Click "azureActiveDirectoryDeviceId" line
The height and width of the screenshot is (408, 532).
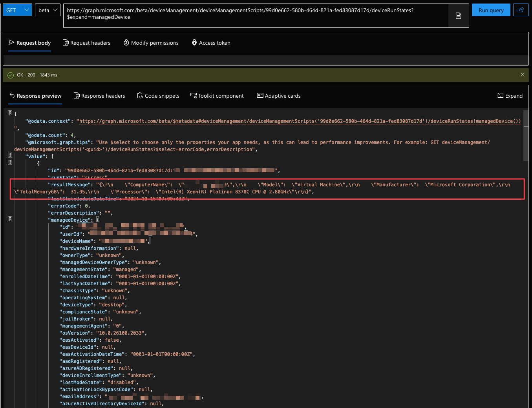tap(112, 404)
